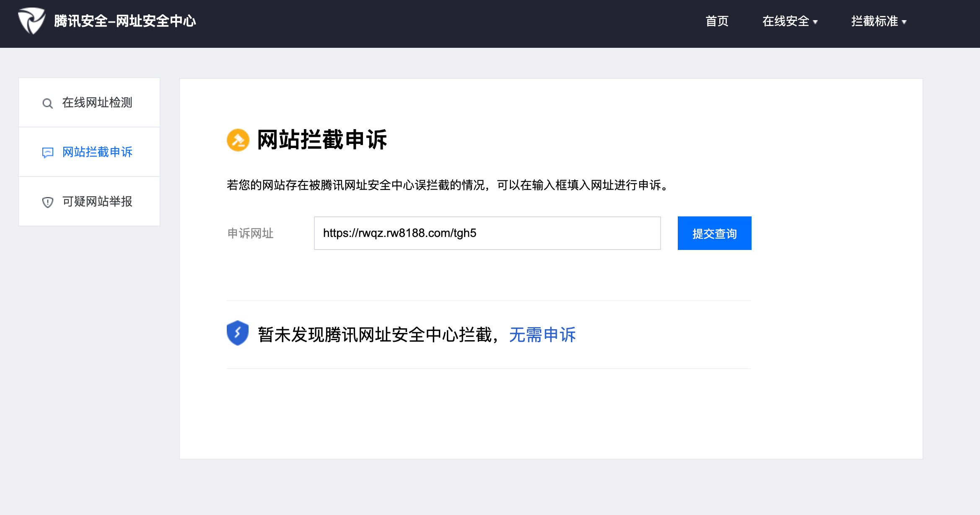
Task: Go to 首页 in the top navigation
Action: 717,21
